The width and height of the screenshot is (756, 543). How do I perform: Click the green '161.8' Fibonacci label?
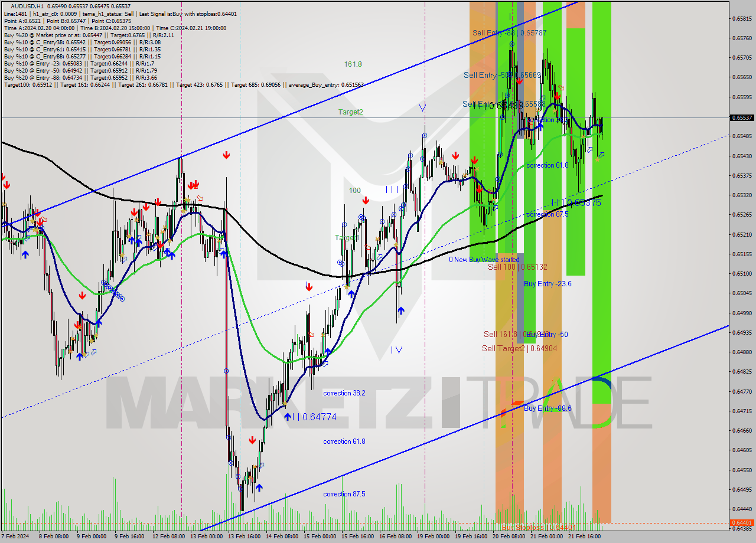(353, 64)
